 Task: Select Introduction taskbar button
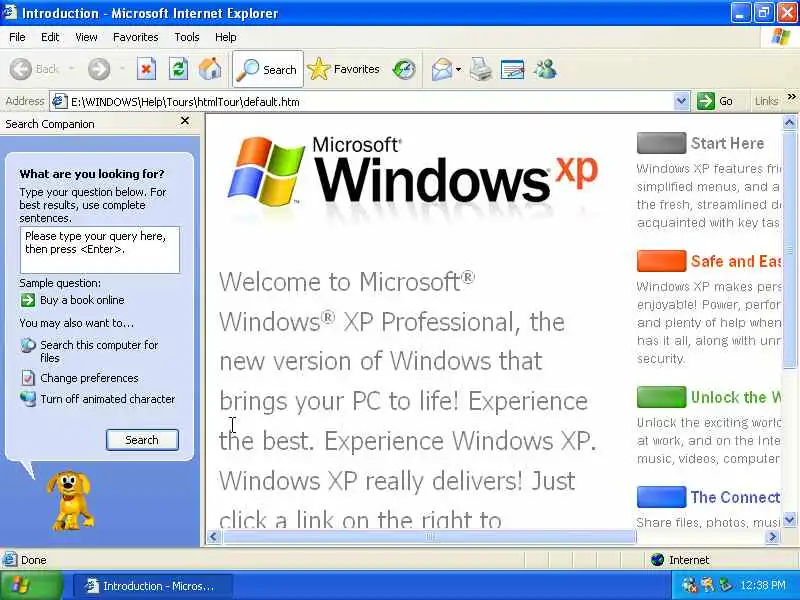pos(153,586)
